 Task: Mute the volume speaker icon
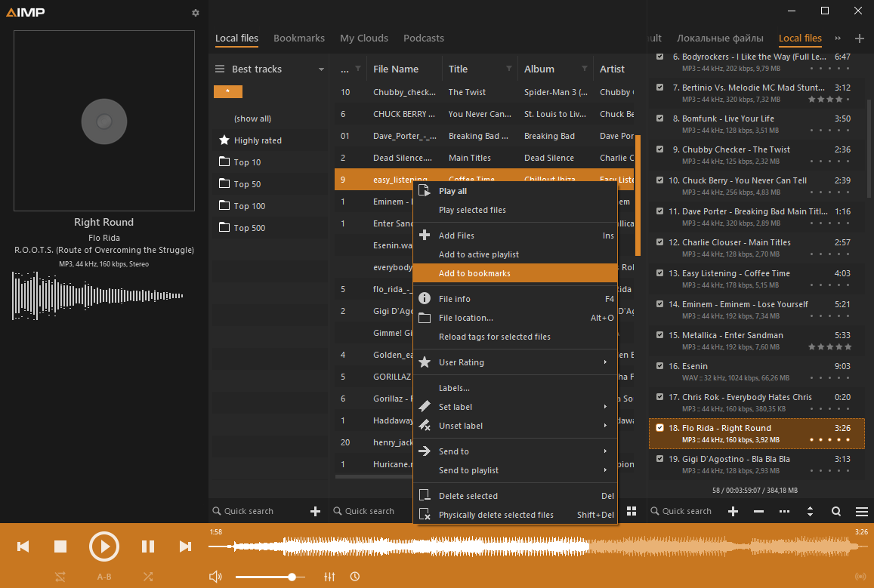[215, 577]
